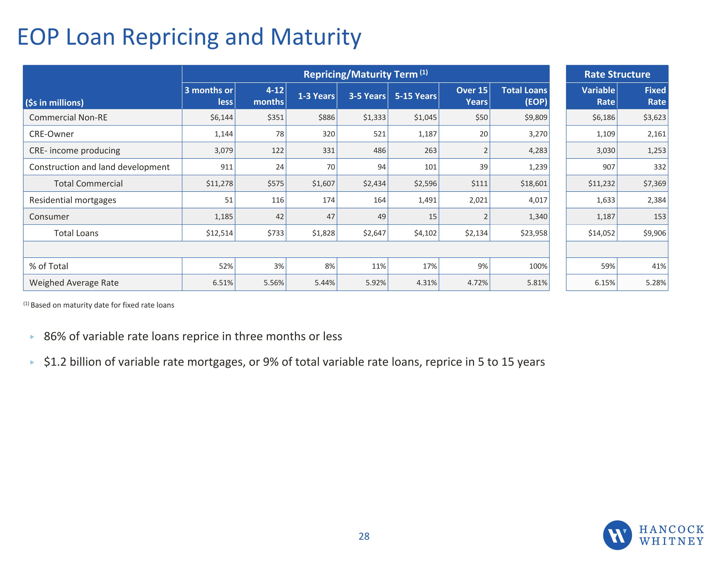Click the second bullet arrow marker
Screen dimensions: 728x562
(x=32, y=362)
